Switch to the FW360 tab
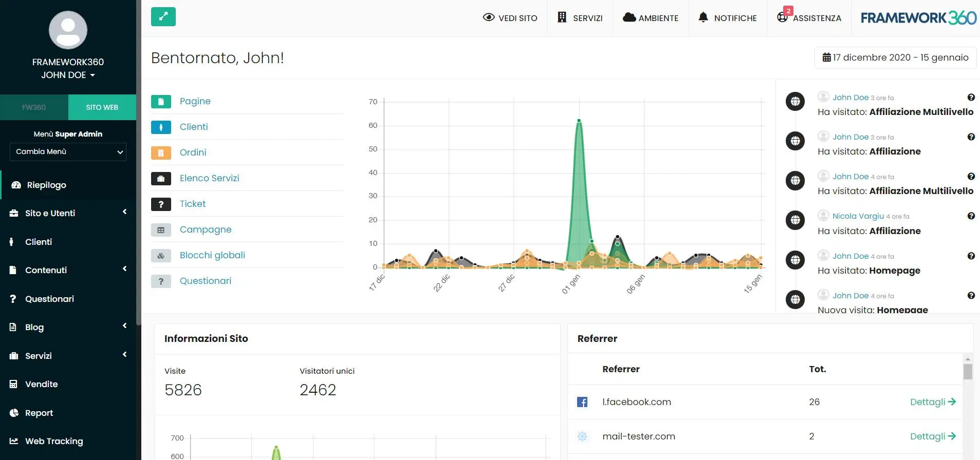 (x=34, y=107)
